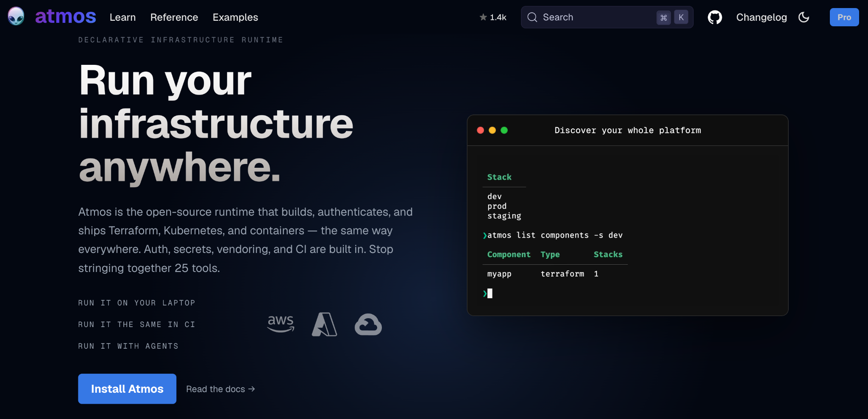Click the "atmos list components -s dev" command
868x419 pixels.
coord(555,235)
